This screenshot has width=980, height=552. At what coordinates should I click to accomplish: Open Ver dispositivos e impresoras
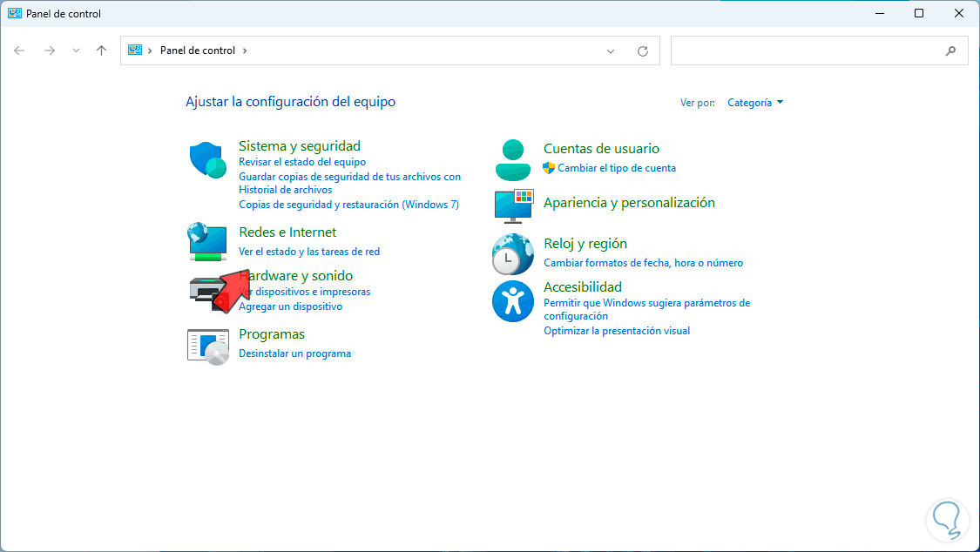[304, 292]
